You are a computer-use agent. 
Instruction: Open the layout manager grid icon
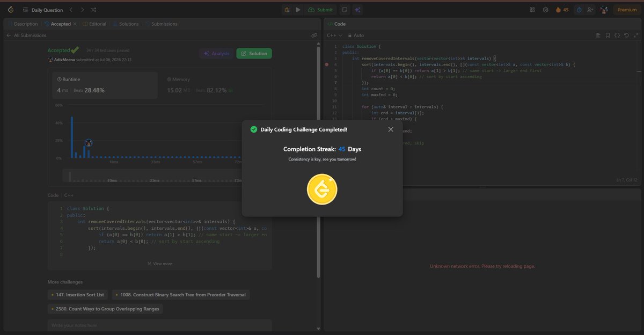click(532, 10)
